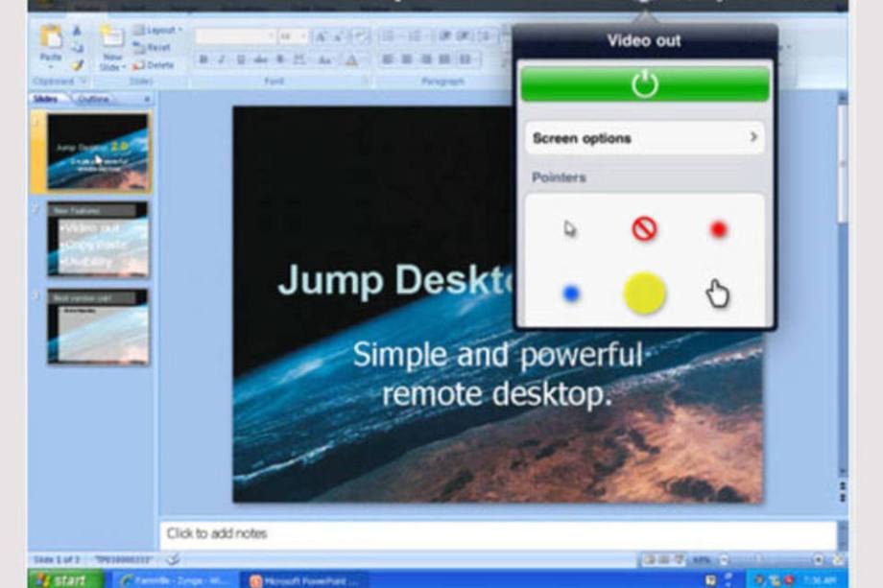Expand the New Slide dropdown arrow
This screenshot has width=883, height=588.
click(x=123, y=67)
